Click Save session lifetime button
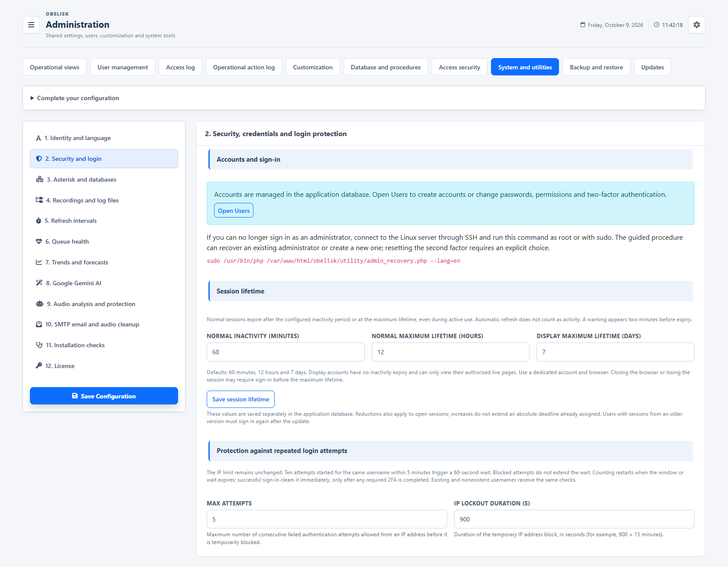This screenshot has height=567, width=728. tap(240, 399)
